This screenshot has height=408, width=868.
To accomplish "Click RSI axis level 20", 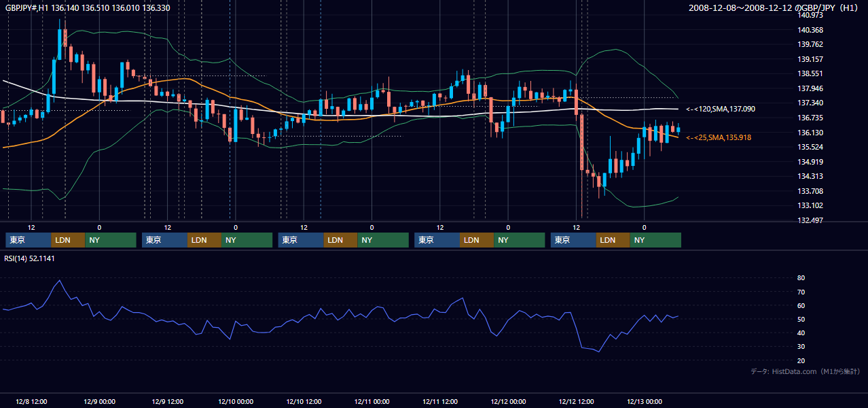I will point(801,360).
